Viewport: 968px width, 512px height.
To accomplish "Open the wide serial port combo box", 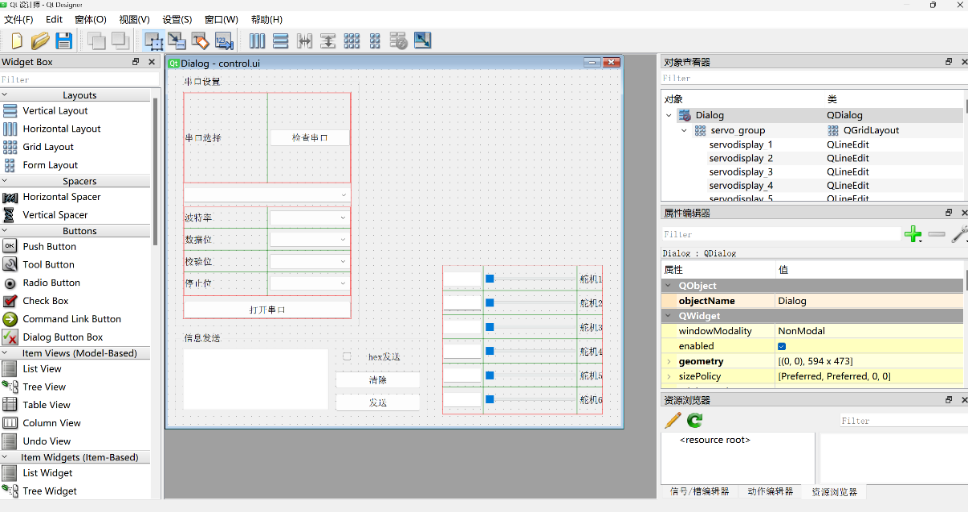I will [267, 195].
